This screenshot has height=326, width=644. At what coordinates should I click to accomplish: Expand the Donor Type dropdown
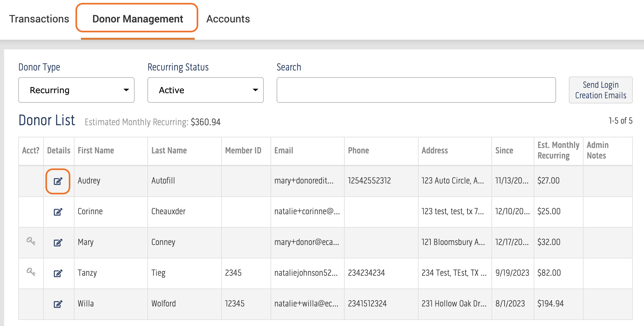tap(76, 90)
